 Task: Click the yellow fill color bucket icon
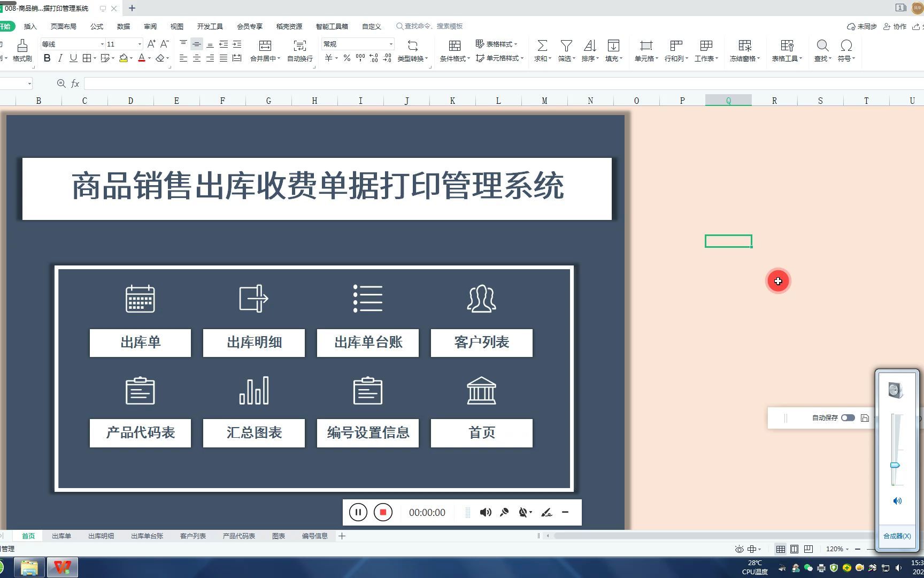124,58
